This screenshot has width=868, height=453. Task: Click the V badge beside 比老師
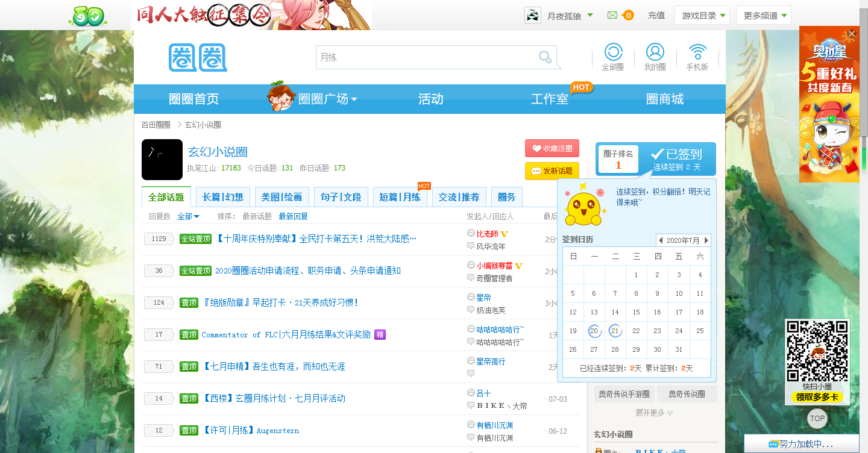(505, 234)
